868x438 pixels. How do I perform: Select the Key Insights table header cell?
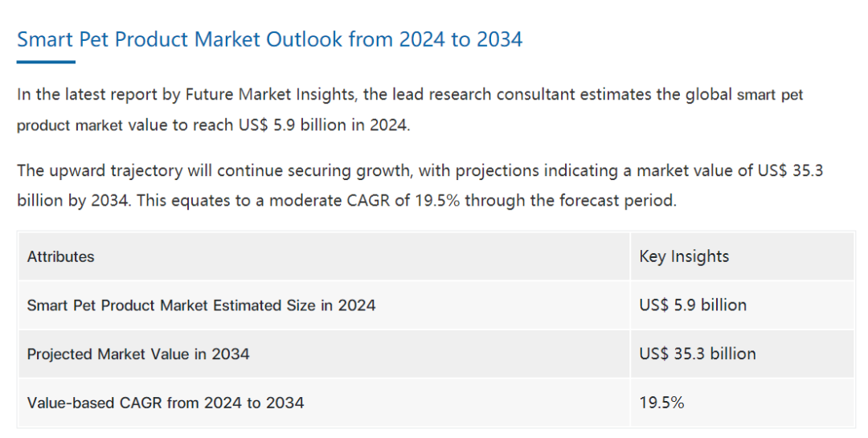click(x=684, y=256)
